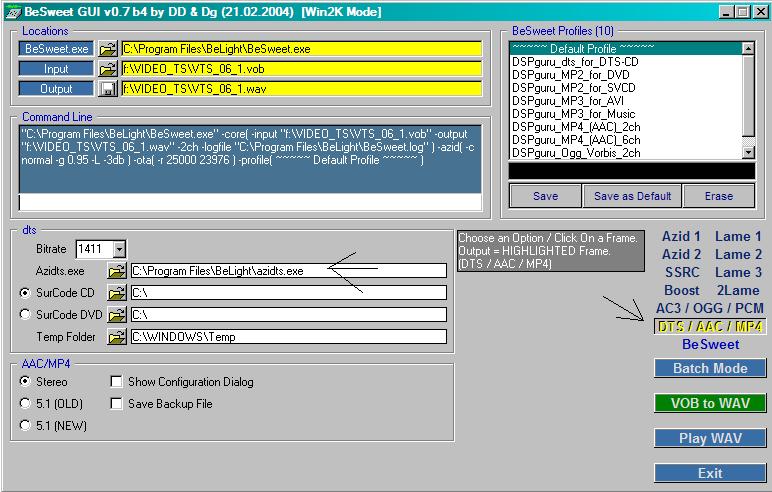Screen dimensions: 772x492
Task: Open the Boost options frame
Action: [x=681, y=291]
